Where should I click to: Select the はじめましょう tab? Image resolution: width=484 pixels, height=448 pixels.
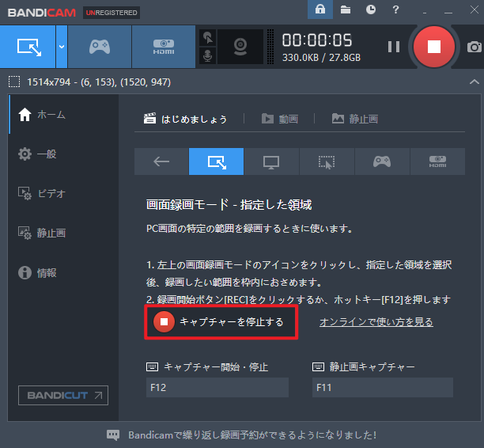186,119
